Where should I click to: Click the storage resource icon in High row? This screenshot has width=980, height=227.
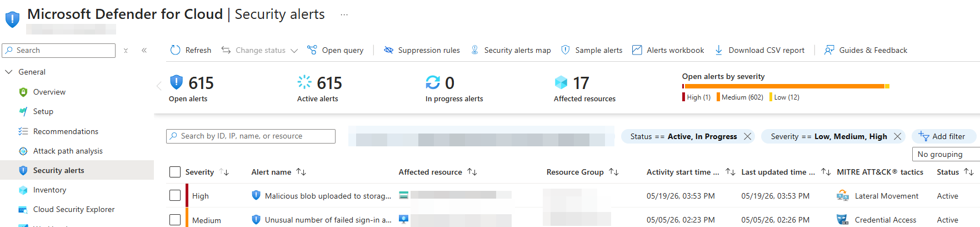click(x=404, y=195)
